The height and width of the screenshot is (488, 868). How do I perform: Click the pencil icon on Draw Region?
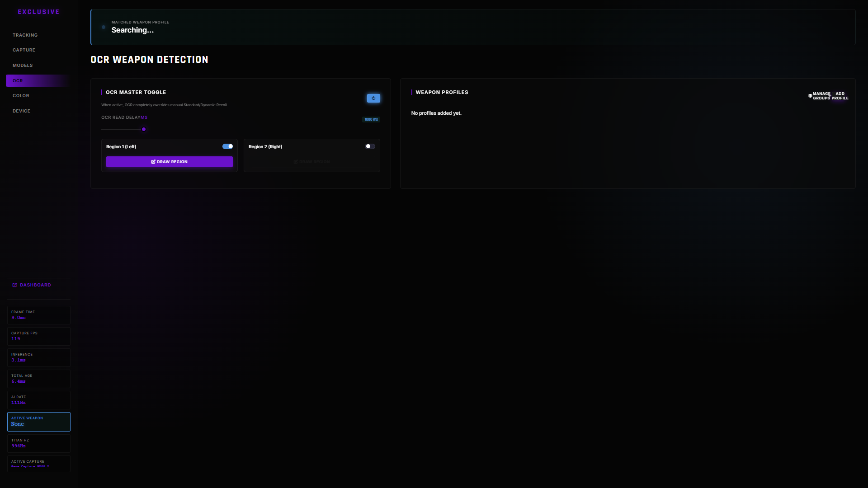pyautogui.click(x=153, y=162)
